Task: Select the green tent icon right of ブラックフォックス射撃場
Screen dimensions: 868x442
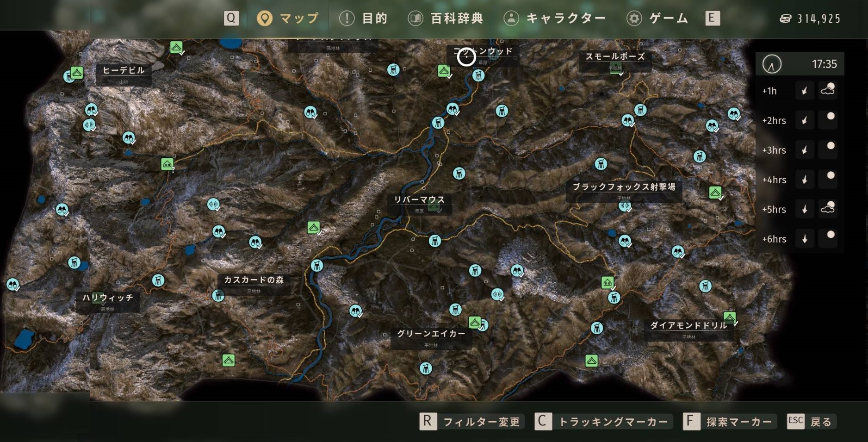Action: (715, 192)
